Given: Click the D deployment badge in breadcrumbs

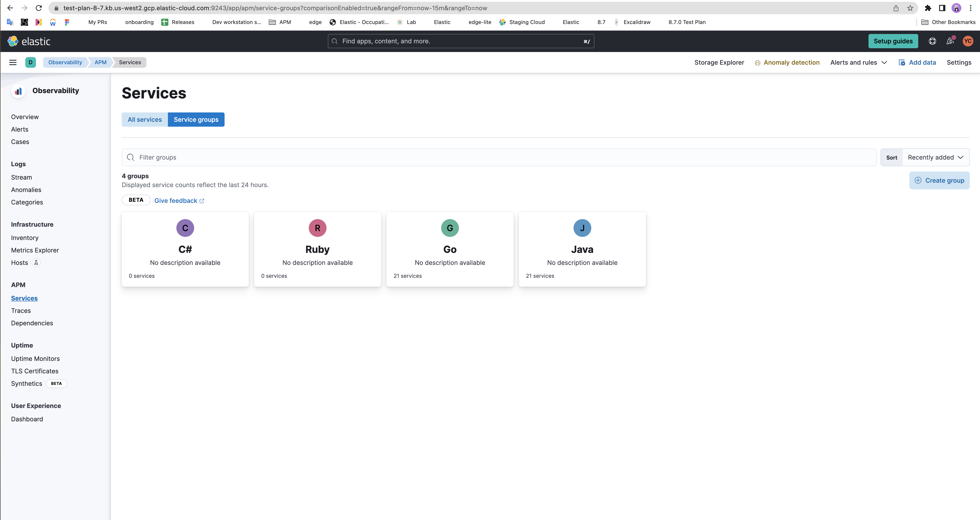Looking at the screenshot, I should pyautogui.click(x=31, y=62).
